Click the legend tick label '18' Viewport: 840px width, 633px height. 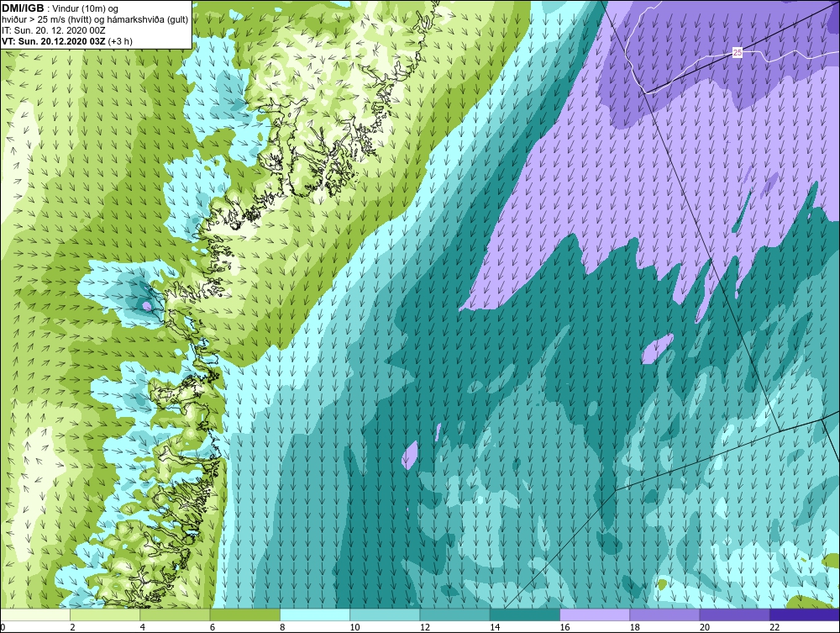pos(635,628)
